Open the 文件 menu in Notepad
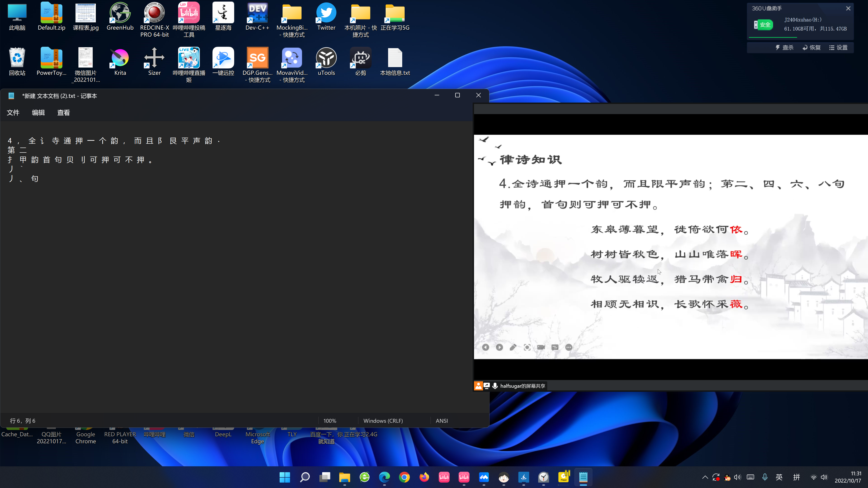 [13, 113]
